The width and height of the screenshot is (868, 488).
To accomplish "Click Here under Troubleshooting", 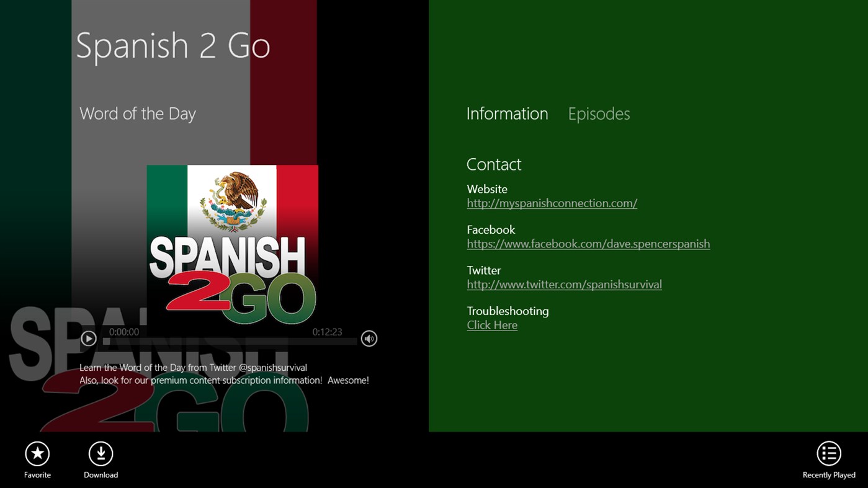I will coord(491,325).
